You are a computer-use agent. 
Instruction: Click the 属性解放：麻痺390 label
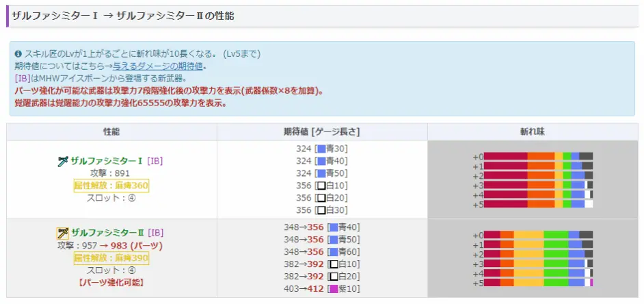point(111,258)
